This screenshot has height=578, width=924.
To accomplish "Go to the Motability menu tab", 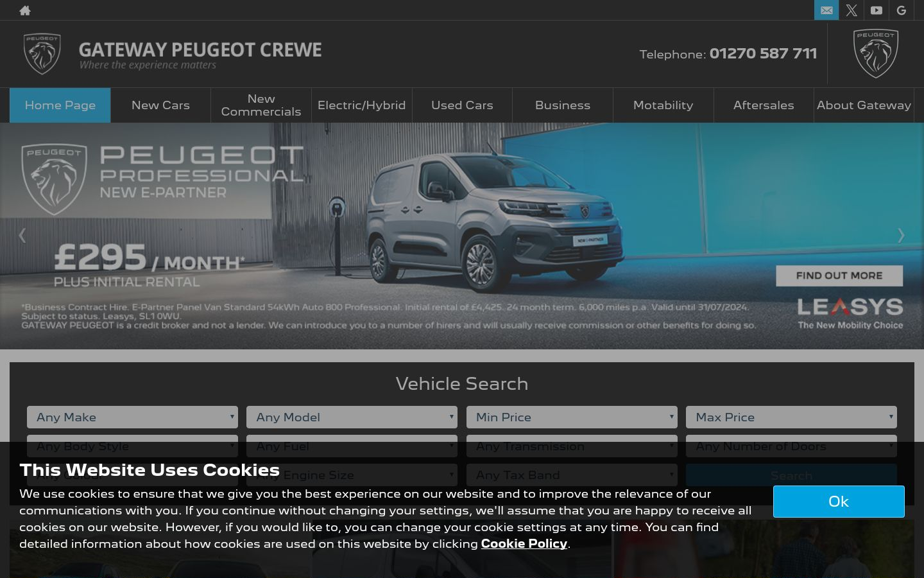I will pos(663,105).
